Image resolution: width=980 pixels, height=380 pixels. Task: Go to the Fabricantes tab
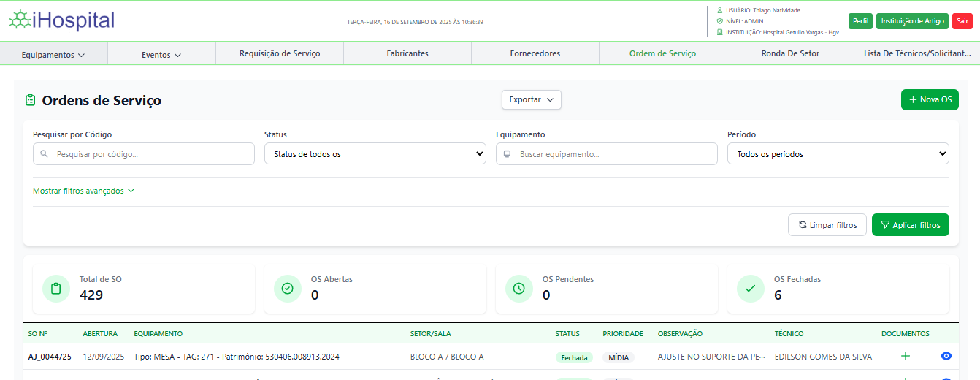click(407, 53)
